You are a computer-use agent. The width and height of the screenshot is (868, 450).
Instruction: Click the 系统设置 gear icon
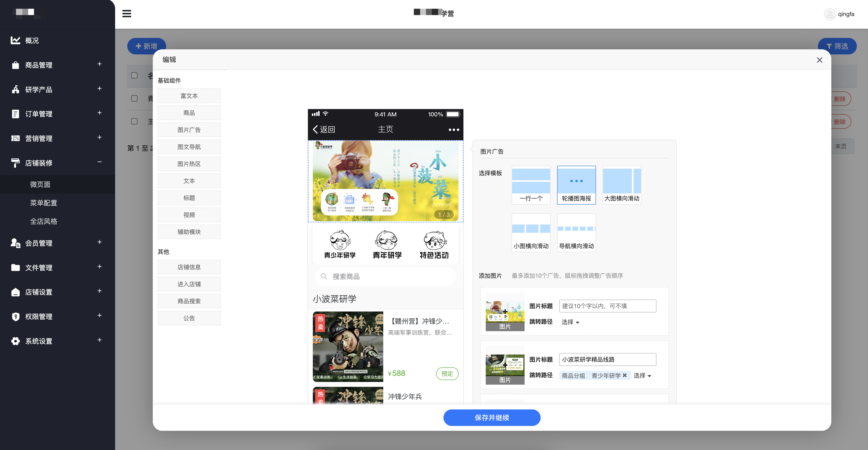[x=16, y=341]
